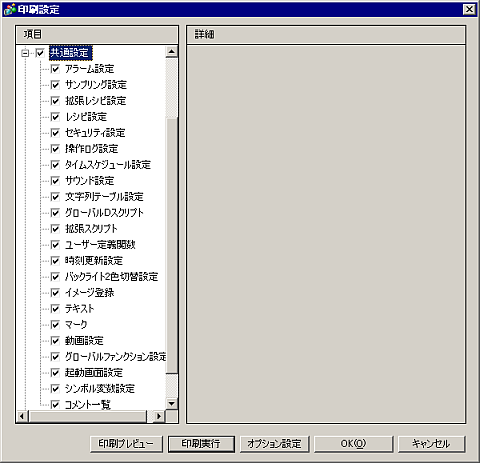Click the tree scroll down arrow

pyautogui.click(x=172, y=404)
